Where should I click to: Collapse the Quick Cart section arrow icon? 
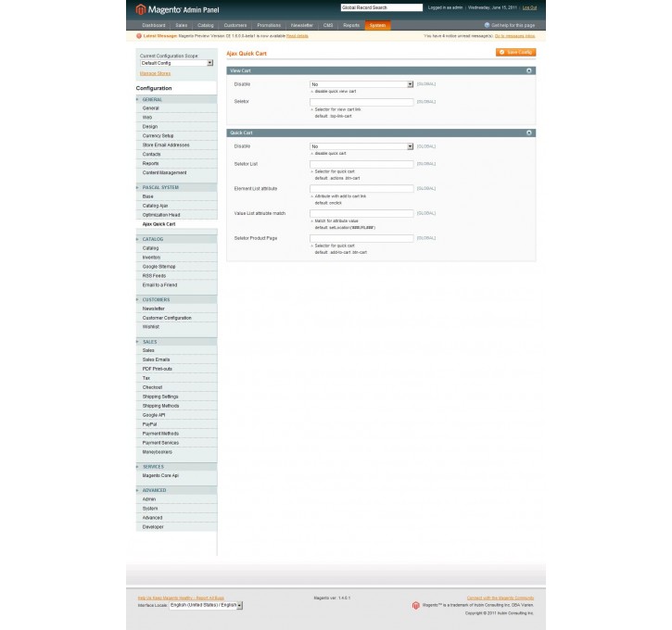pyautogui.click(x=529, y=132)
